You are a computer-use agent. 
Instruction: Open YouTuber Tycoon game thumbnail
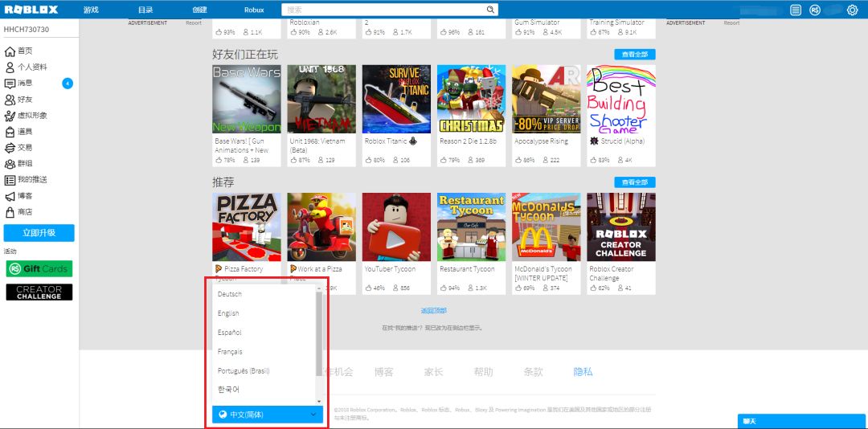396,227
